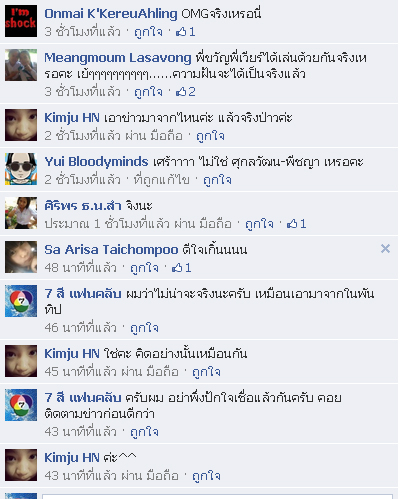Open Onmai K'KereuAhling profile name link
The height and width of the screenshot is (499, 401).
[x=111, y=14]
